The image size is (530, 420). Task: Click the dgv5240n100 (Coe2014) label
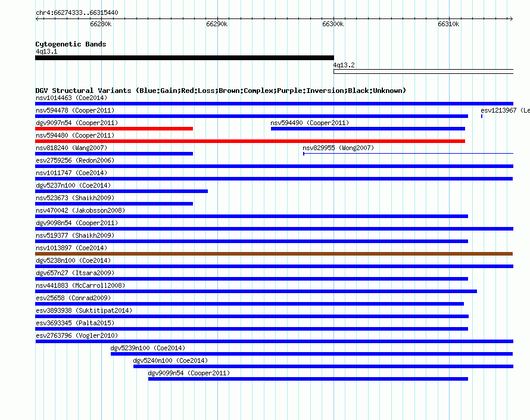(x=170, y=361)
